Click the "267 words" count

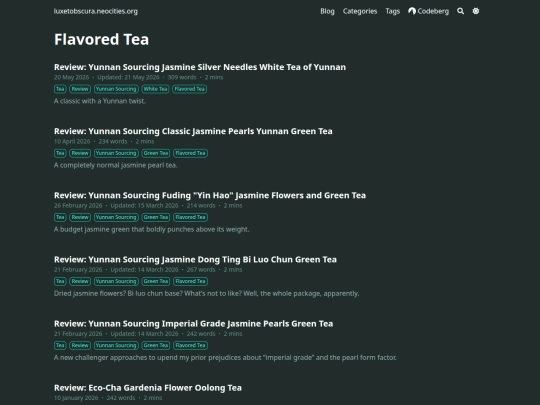click(x=201, y=270)
